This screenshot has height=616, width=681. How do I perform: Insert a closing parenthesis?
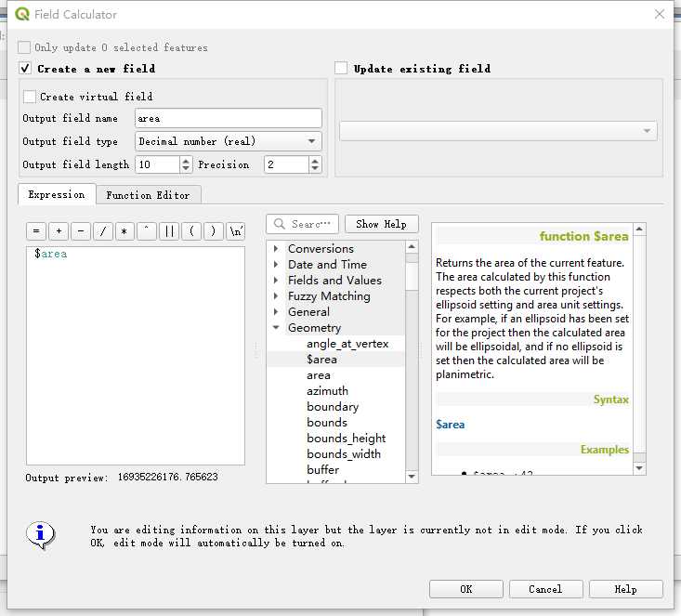pos(214,231)
